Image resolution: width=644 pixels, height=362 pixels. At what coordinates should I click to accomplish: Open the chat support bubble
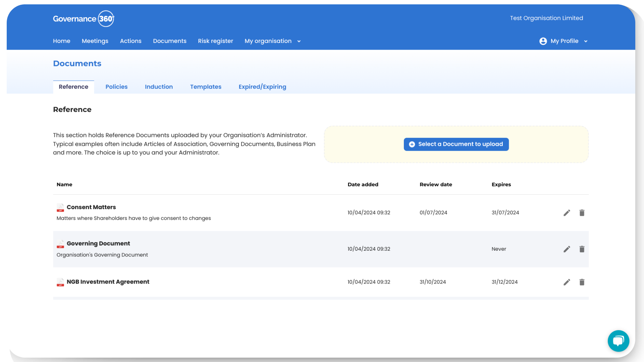(x=618, y=341)
